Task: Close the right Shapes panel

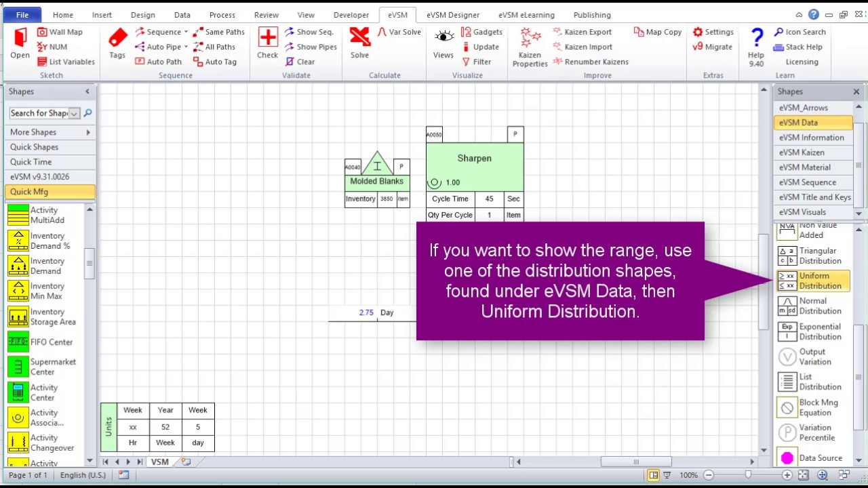Action: [x=856, y=91]
